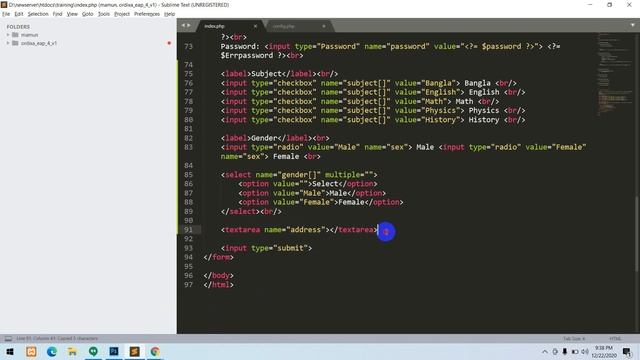Image resolution: width=640 pixels, height=360 pixels.
Task: Open the Find menu
Action: [57, 14]
